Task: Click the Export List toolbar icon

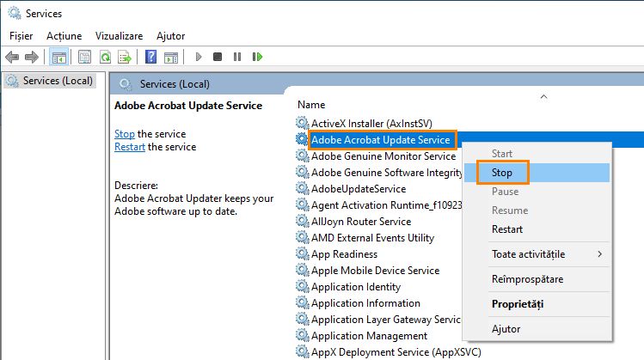Action: (x=125, y=57)
